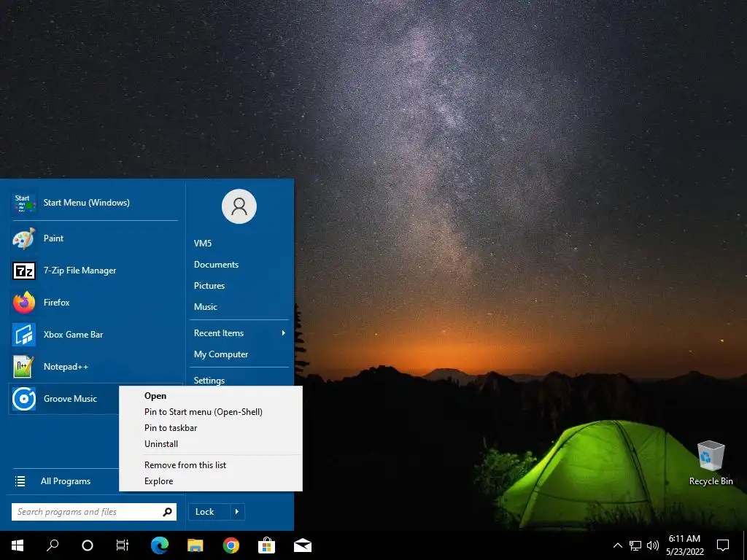747x560 pixels.
Task: Open Microsoft Store from taskbar
Action: (x=267, y=545)
